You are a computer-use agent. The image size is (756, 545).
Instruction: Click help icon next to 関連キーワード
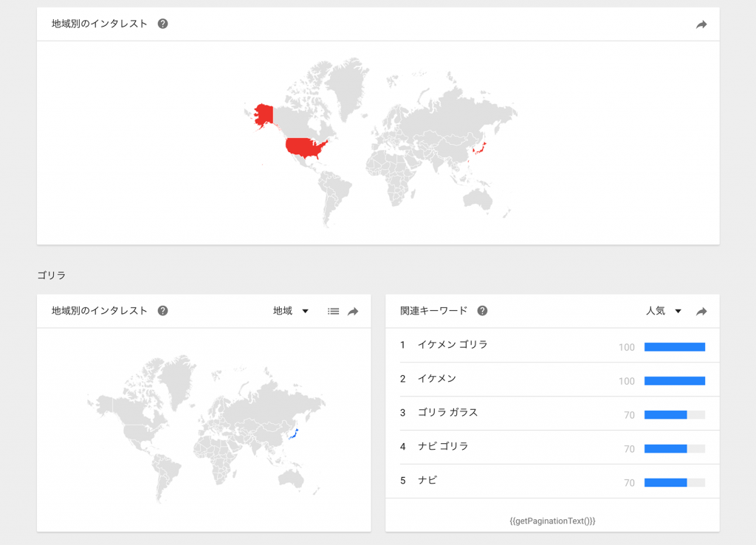pos(482,311)
